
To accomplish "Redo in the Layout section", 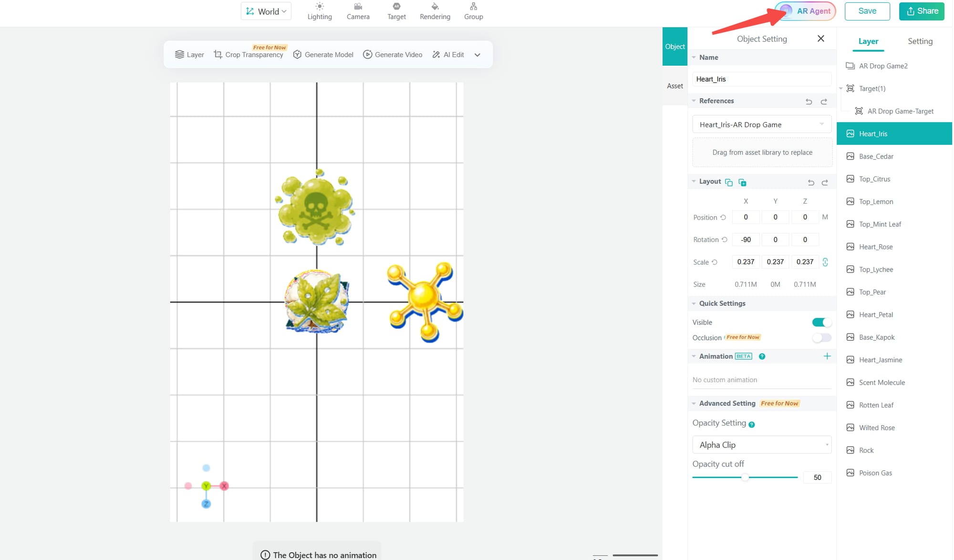I will click(825, 183).
